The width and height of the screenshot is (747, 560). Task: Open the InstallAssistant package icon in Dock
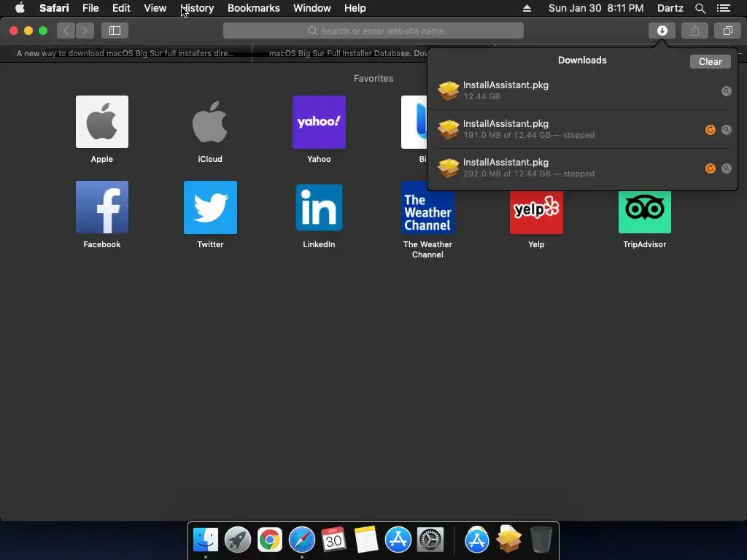click(508, 540)
